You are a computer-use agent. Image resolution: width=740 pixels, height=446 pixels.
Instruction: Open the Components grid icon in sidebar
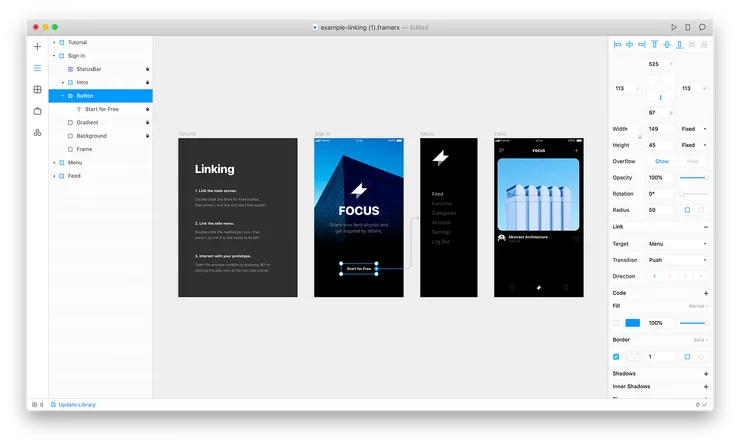click(x=37, y=90)
